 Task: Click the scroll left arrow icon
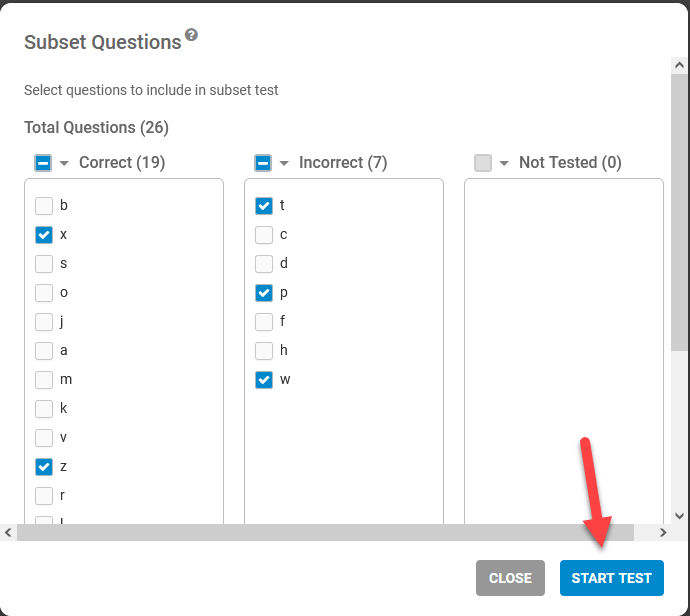tap(8, 532)
